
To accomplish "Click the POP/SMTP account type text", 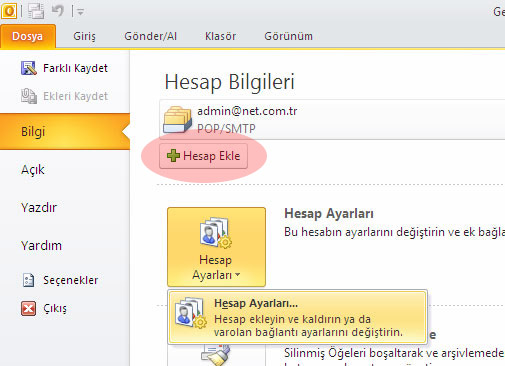I will [226, 129].
